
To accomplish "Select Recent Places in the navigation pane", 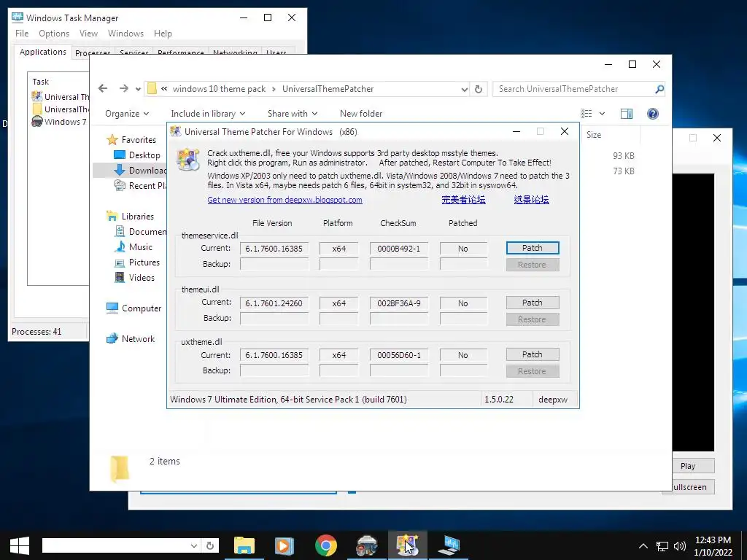I will pyautogui.click(x=140, y=186).
